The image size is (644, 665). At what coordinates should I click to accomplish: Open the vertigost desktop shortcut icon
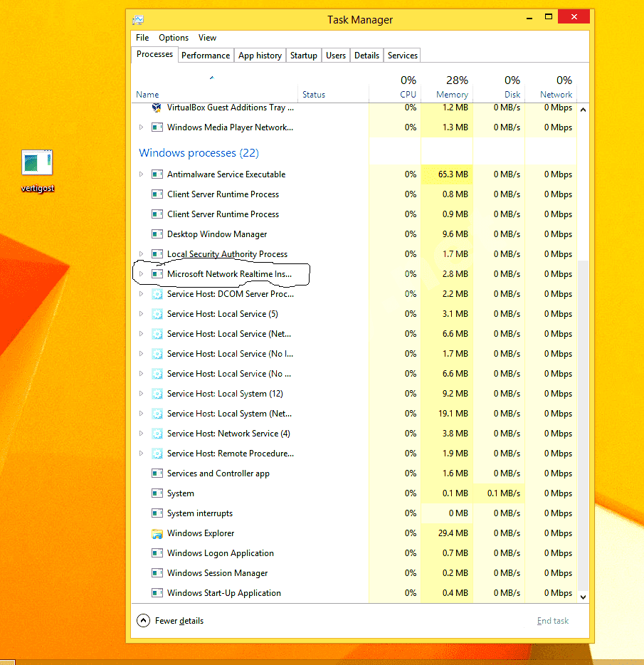click(x=37, y=163)
